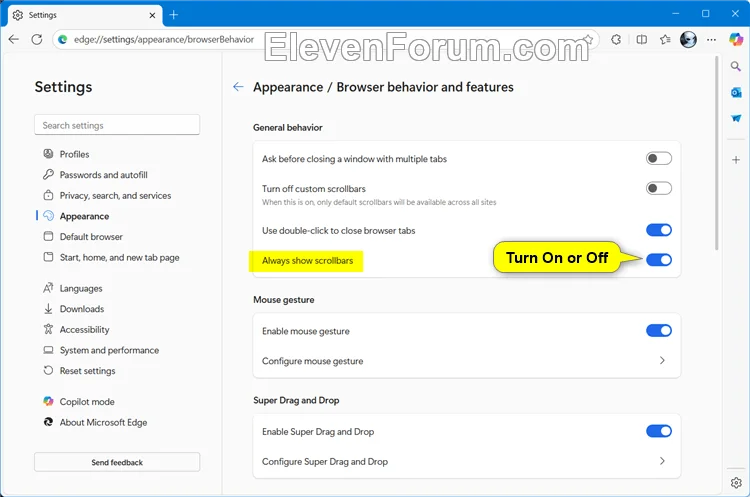The height and width of the screenshot is (497, 750).
Task: Click the Configure Super Drag and Drop text
Action: pyautogui.click(x=325, y=461)
